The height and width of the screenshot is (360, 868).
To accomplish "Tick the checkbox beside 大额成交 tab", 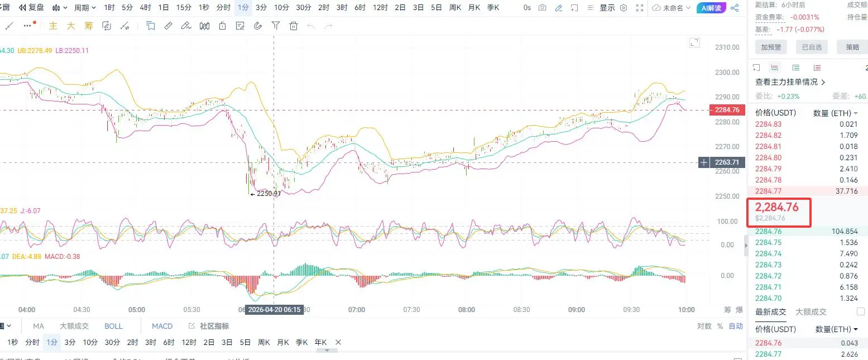I will coord(860,311).
